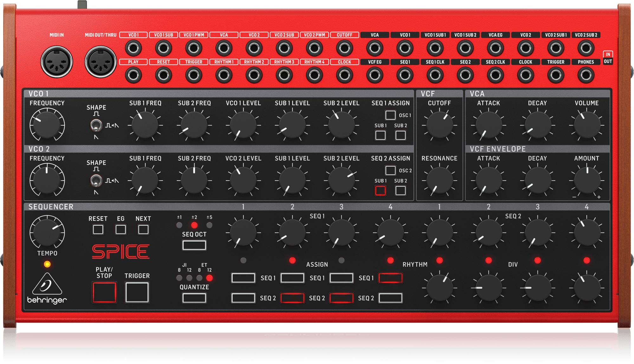Viewport: 634px width, 364px height.
Task: Click the VCF EG output jack
Action: tap(375, 75)
